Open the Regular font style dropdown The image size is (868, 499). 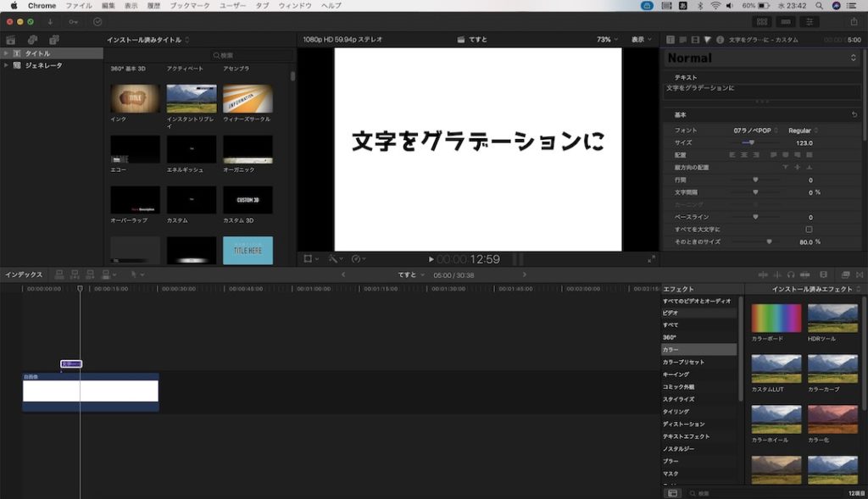point(800,130)
